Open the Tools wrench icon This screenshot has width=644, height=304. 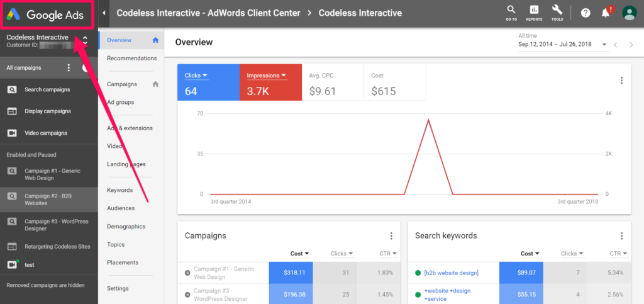557,12
